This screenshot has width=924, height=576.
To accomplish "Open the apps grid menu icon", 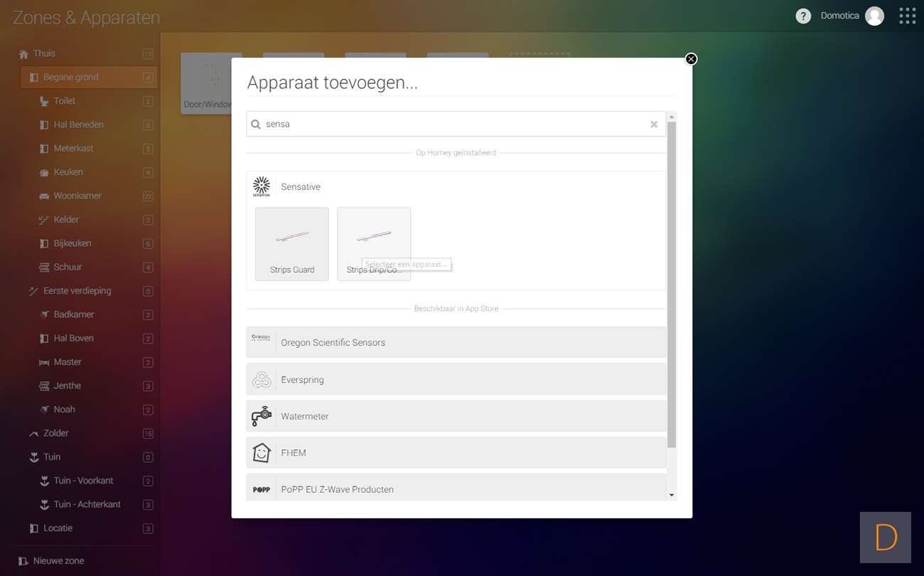I will [x=907, y=16].
